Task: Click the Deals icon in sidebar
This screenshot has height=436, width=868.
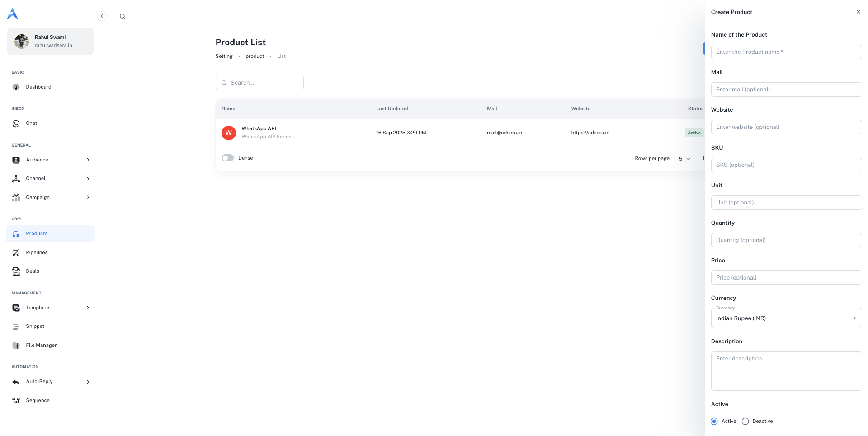Action: coord(16,271)
